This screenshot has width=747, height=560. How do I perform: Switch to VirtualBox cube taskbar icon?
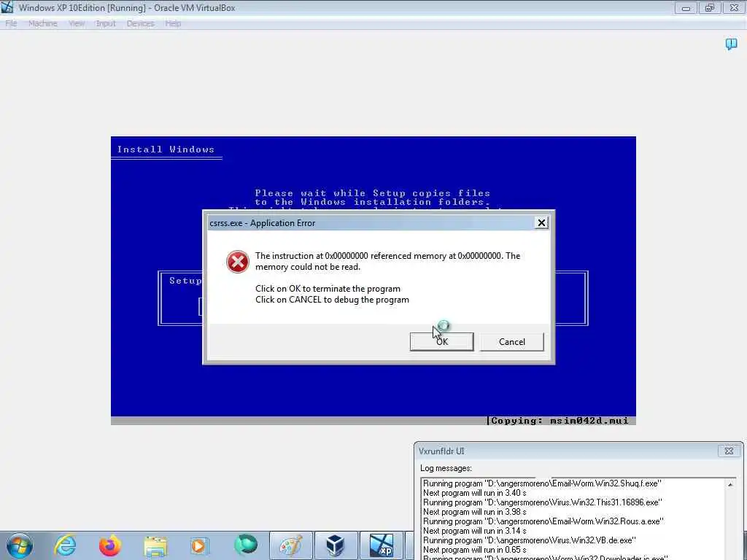(x=336, y=545)
